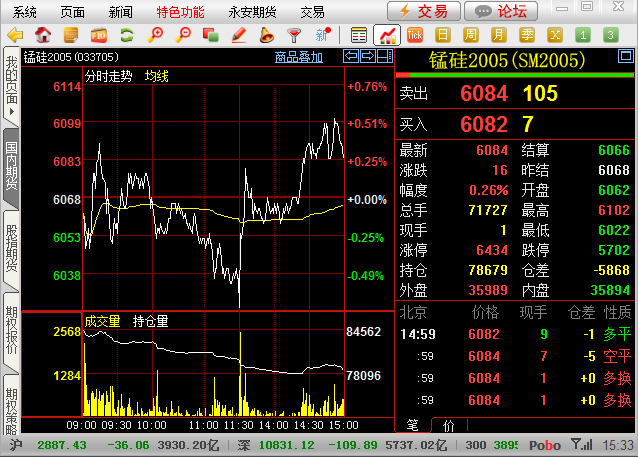Toggle the intraday line chart view button

click(x=386, y=35)
